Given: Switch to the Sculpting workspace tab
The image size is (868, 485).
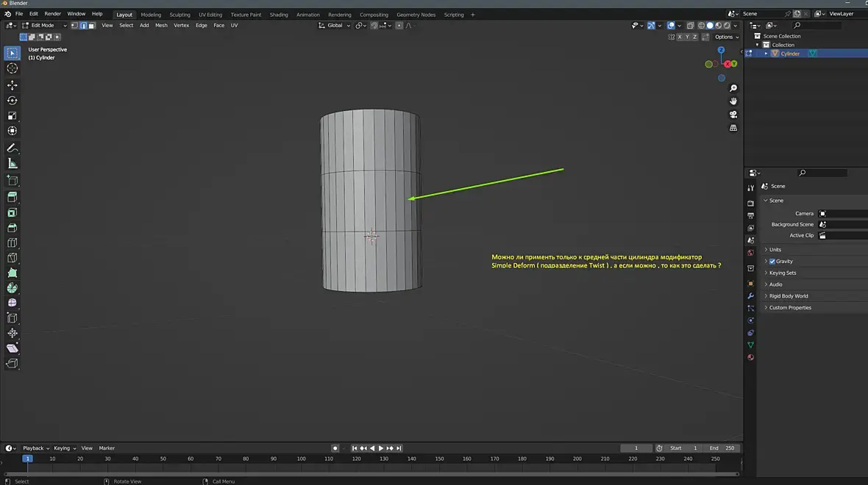Looking at the screenshot, I should pyautogui.click(x=179, y=15).
